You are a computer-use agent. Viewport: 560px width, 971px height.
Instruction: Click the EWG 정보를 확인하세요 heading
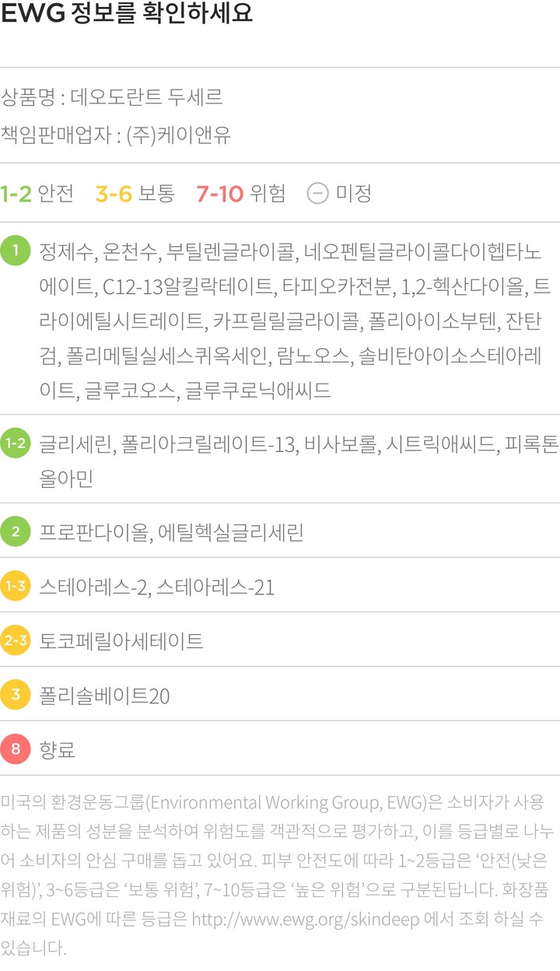click(127, 15)
